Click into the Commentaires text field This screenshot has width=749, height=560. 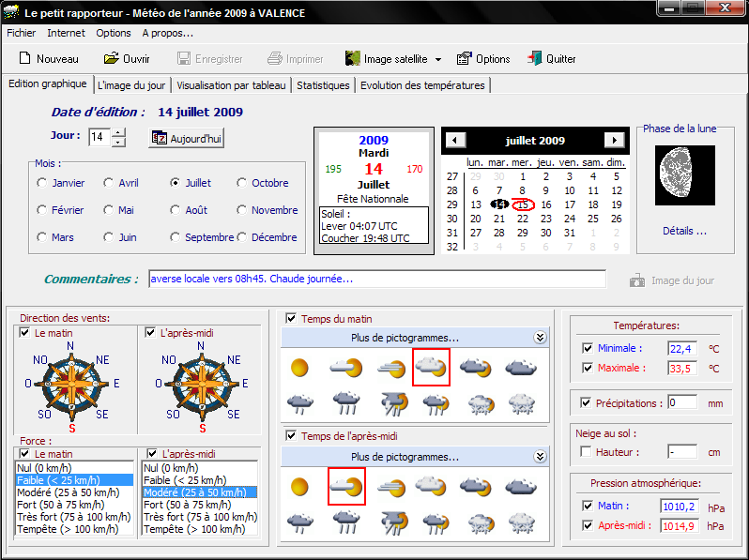pos(375,280)
